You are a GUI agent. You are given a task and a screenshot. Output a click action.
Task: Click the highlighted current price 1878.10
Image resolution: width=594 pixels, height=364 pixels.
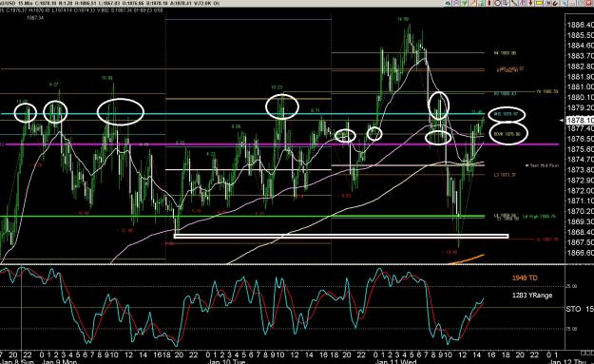pos(580,120)
